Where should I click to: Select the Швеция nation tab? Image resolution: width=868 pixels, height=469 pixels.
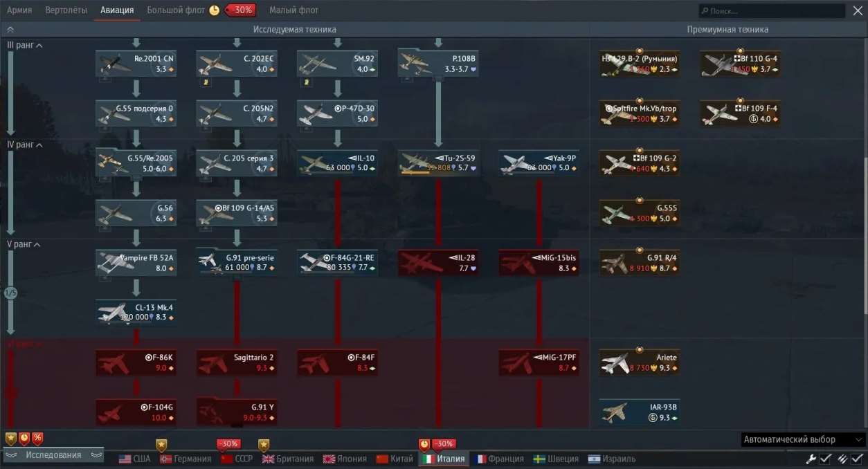(557, 459)
